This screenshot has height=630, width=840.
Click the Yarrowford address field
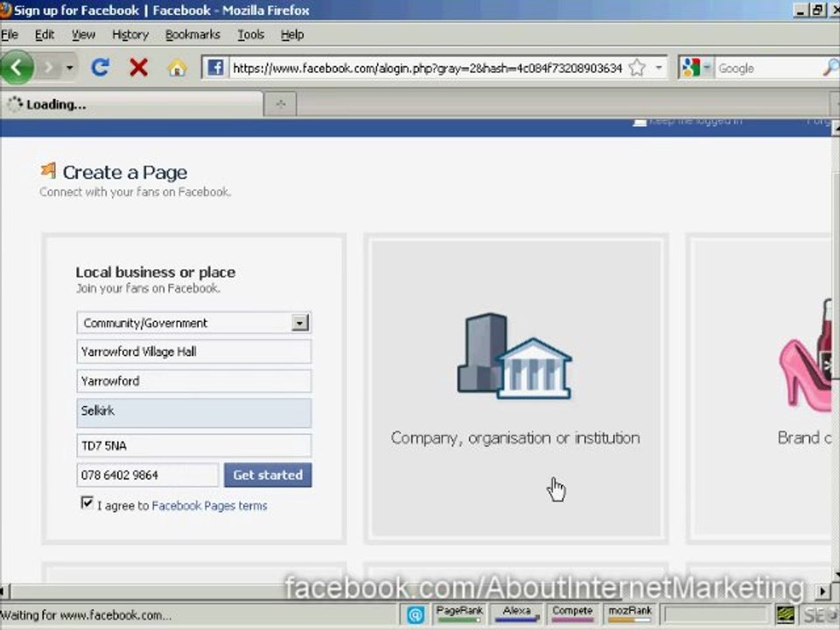pos(193,381)
